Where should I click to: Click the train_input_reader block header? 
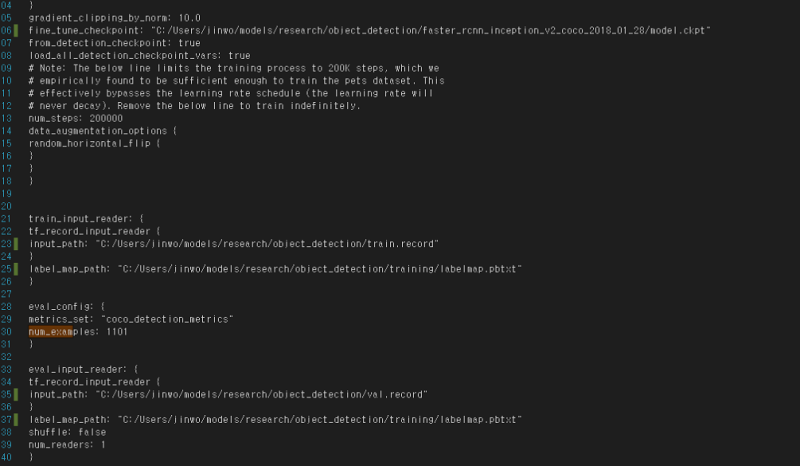[85, 218]
